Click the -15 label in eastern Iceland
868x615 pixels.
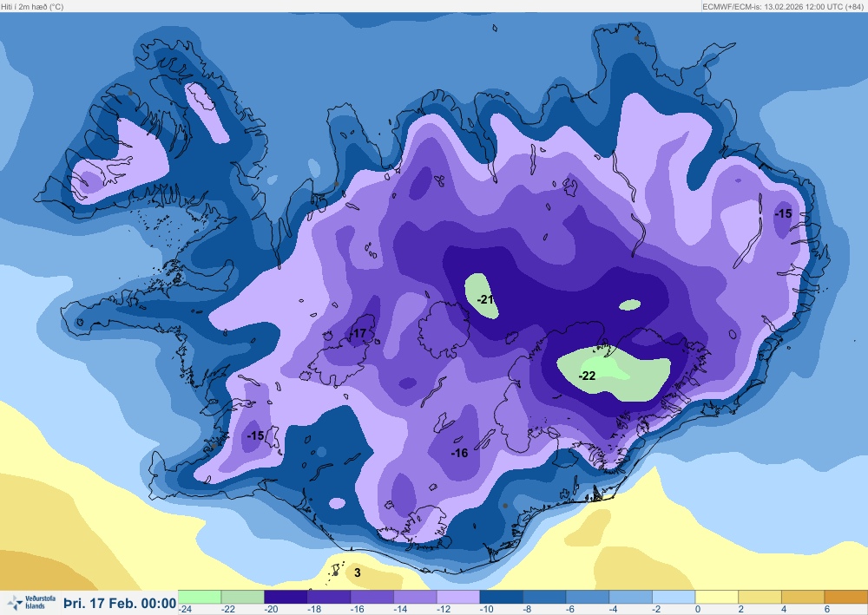pos(783,213)
